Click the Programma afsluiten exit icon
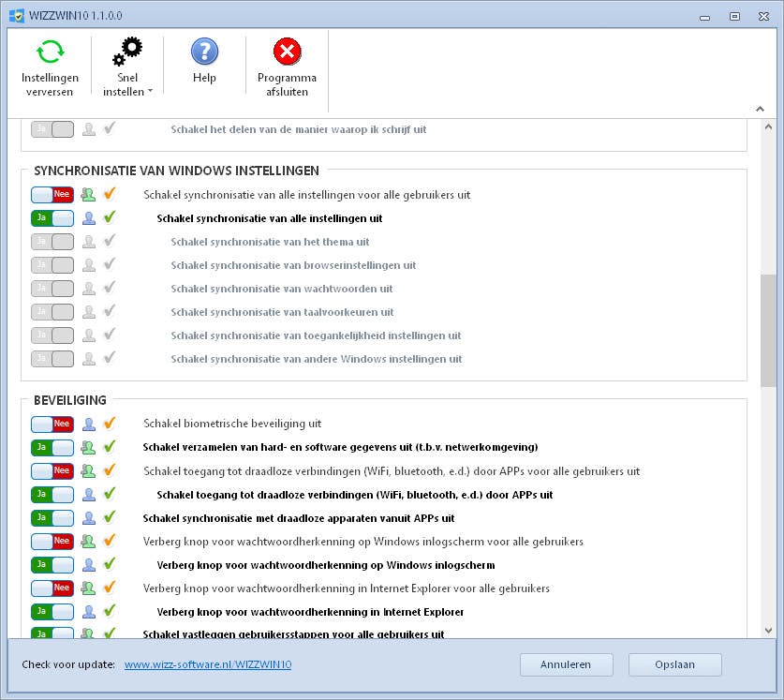784x700 pixels. click(x=287, y=52)
